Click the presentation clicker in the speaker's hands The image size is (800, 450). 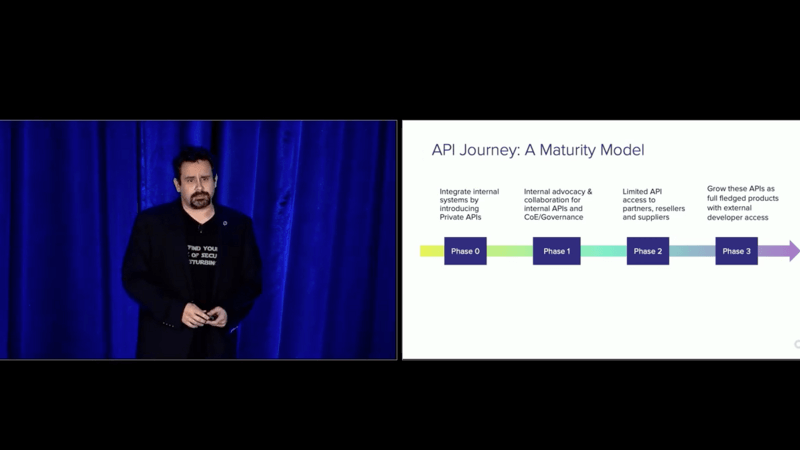(x=208, y=317)
